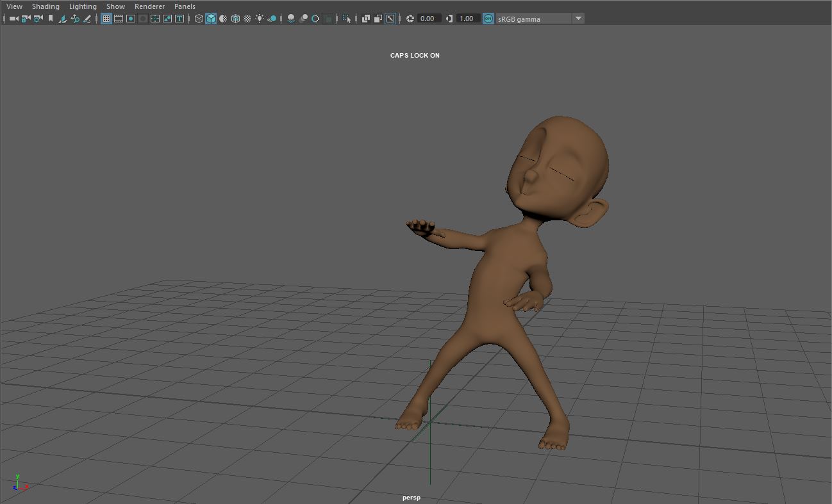Click the Lock Camera icon
This screenshot has height=504, width=832.
pos(26,19)
